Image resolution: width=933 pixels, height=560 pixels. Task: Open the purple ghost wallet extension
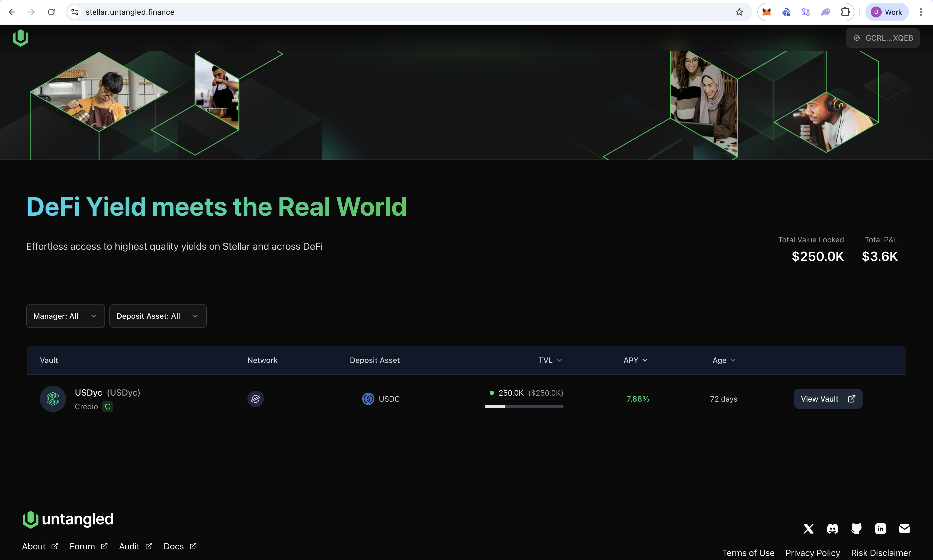[x=826, y=12]
